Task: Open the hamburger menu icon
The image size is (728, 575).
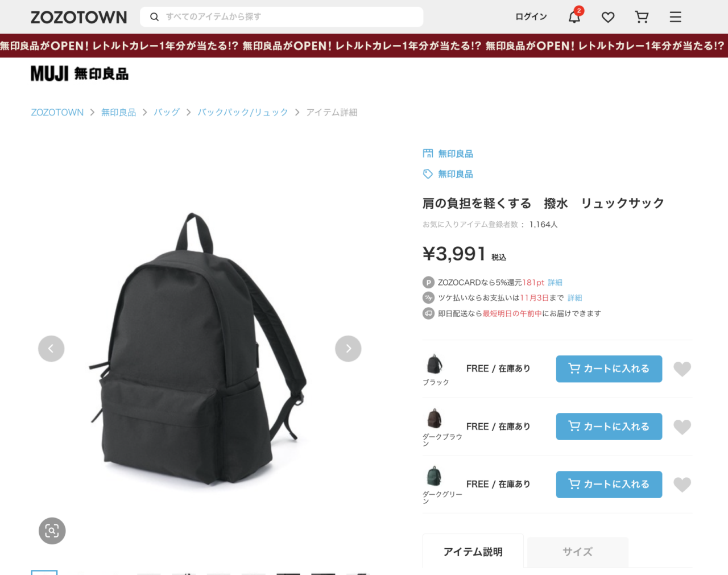Action: pyautogui.click(x=675, y=17)
